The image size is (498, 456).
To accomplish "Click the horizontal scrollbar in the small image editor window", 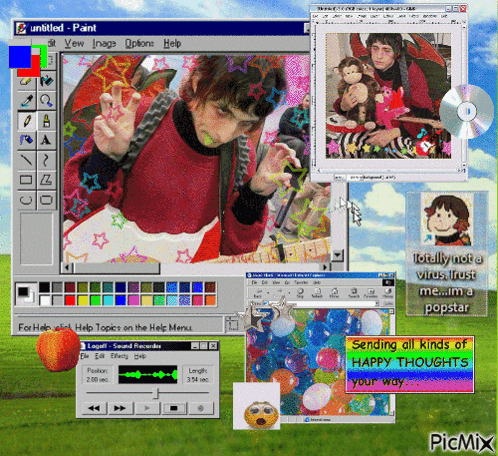I will pos(389,171).
